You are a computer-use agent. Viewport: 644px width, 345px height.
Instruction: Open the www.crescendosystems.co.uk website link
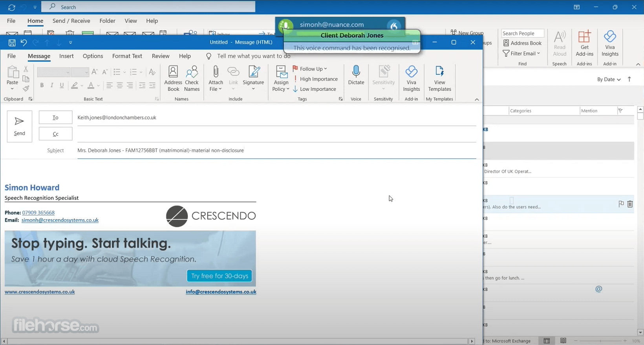[x=40, y=292]
